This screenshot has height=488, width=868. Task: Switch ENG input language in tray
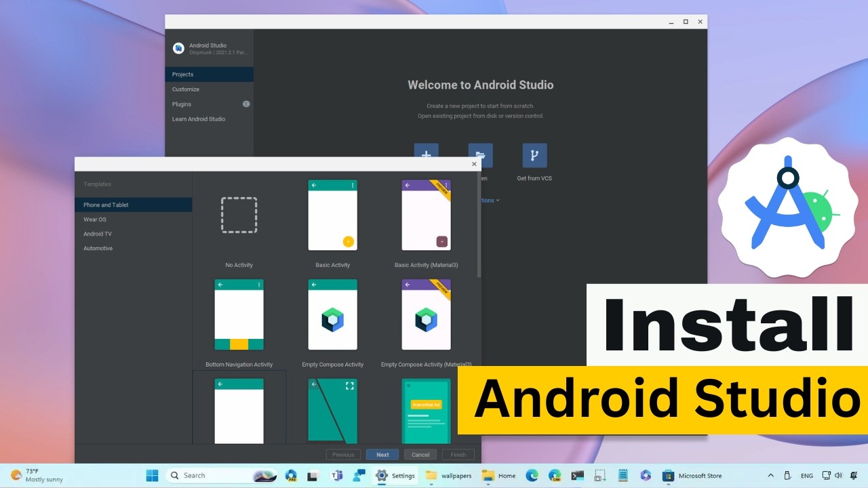click(x=807, y=475)
